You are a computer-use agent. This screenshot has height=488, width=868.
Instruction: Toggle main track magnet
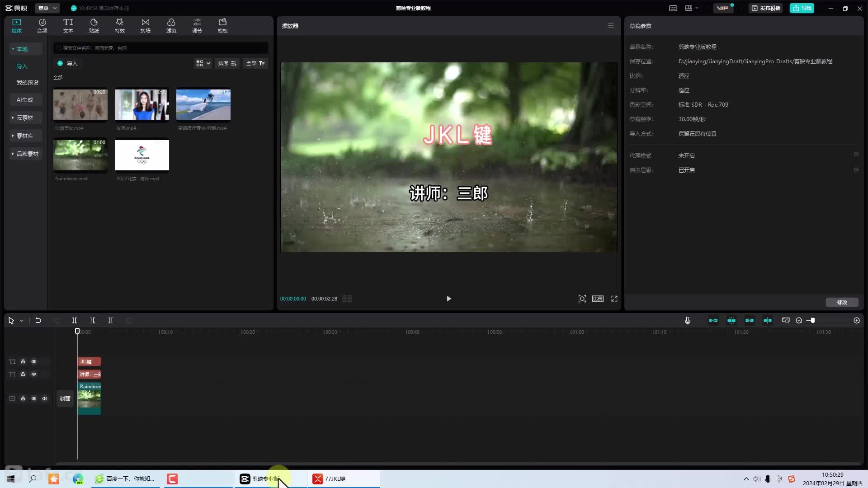(713, 320)
